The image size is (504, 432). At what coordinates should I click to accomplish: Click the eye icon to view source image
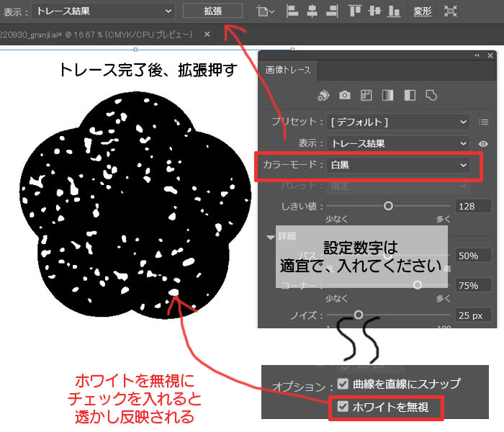point(483,144)
